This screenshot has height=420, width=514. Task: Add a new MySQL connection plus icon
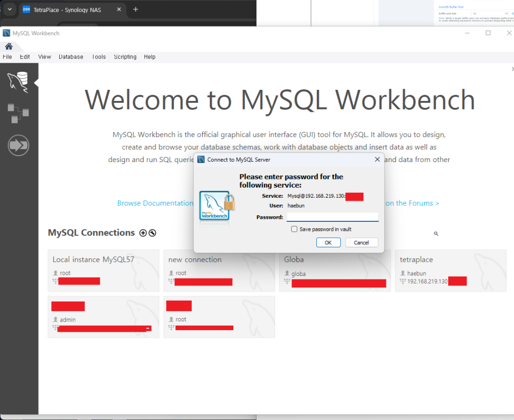[x=143, y=233]
